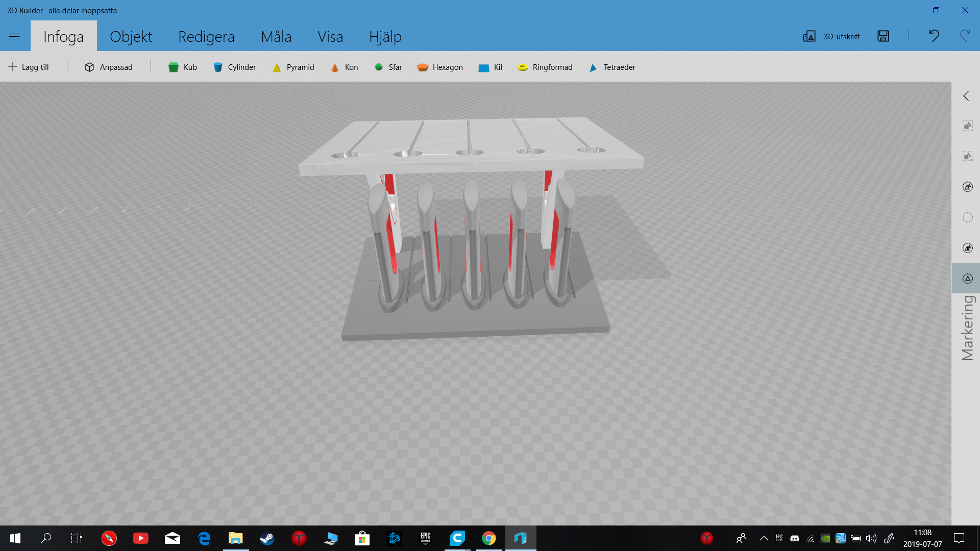
Task: Insert an Anpassad custom shape
Action: click(x=109, y=67)
